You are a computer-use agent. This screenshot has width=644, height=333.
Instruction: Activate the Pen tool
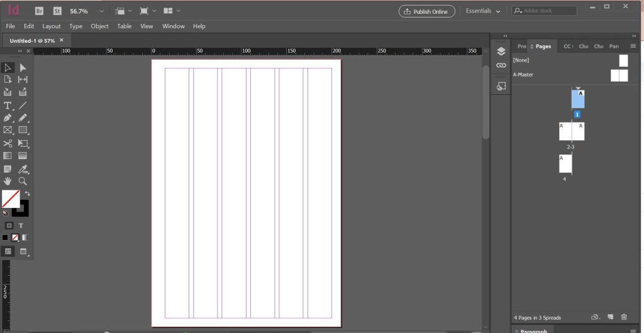tap(8, 117)
